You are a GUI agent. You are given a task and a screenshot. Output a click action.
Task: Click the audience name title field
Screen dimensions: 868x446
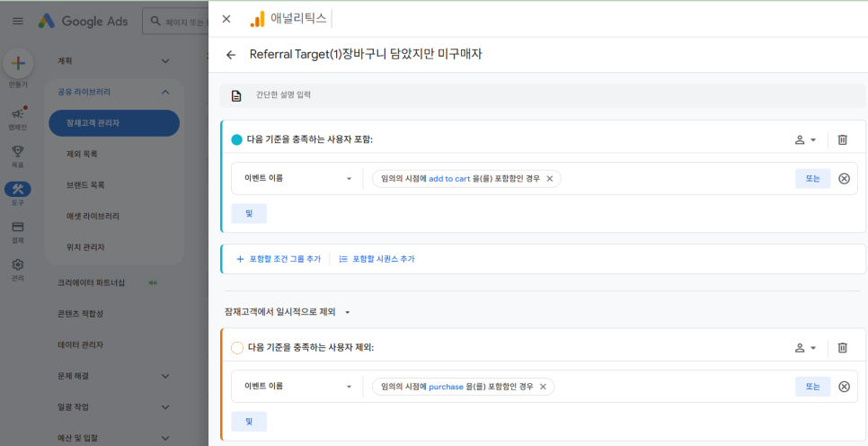pos(366,54)
